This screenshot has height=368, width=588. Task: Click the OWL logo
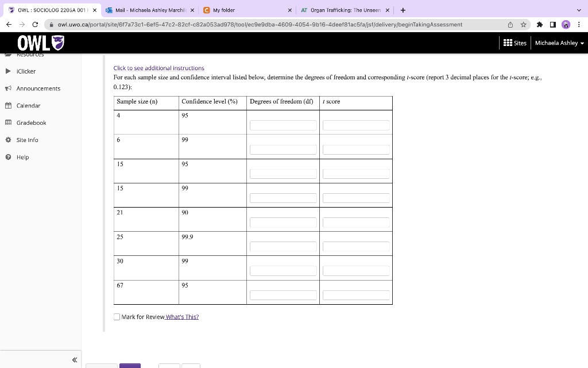click(41, 43)
